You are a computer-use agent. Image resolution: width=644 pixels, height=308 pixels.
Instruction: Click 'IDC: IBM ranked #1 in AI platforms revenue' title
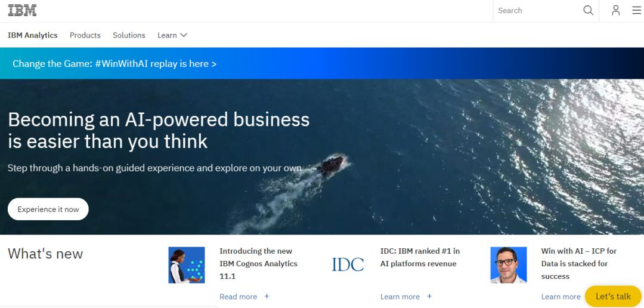click(420, 257)
